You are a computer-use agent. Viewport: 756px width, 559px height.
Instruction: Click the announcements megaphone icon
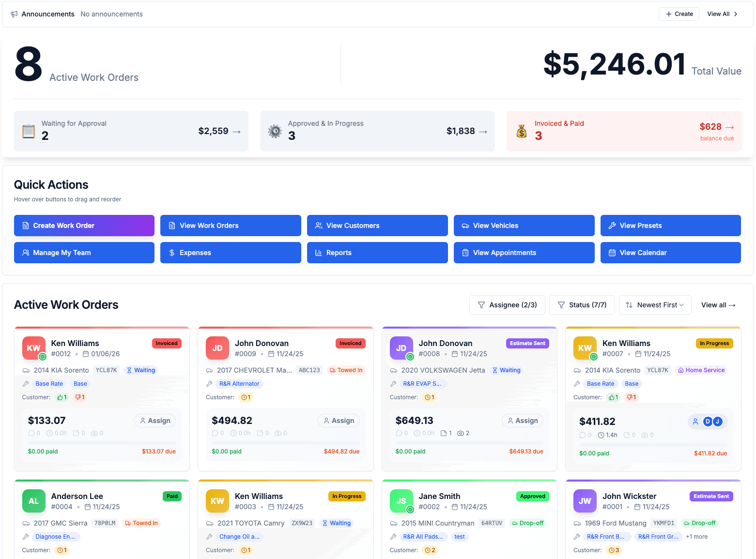point(14,14)
